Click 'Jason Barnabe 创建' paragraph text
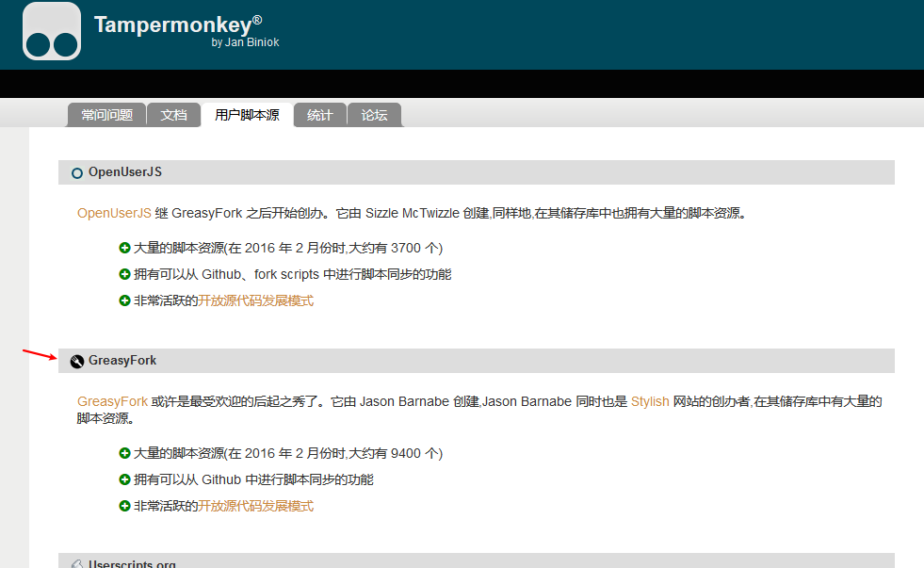Viewport: 924px width, 568px height. click(419, 402)
